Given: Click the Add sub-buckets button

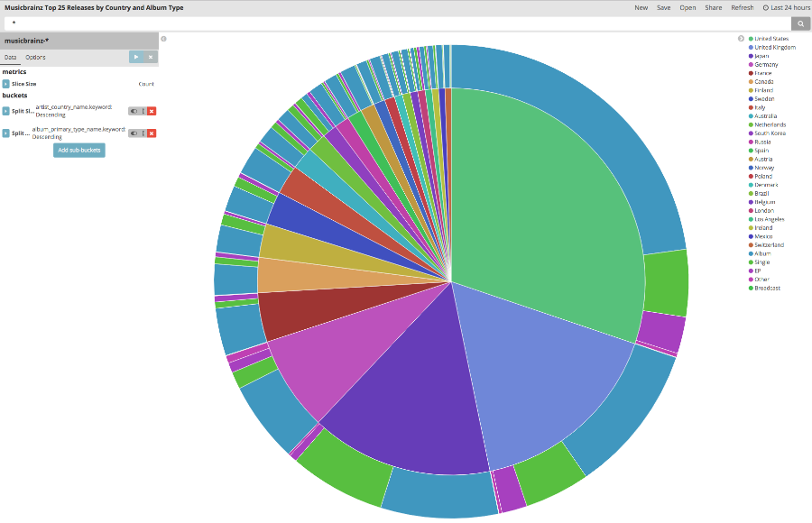Looking at the screenshot, I should 78,151.
